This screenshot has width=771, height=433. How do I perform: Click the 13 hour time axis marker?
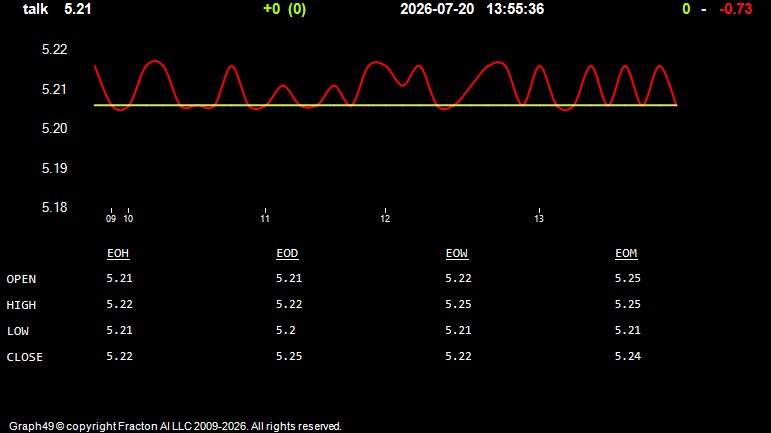click(539, 218)
